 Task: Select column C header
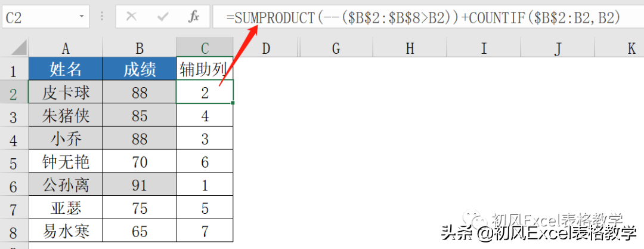[x=205, y=48]
